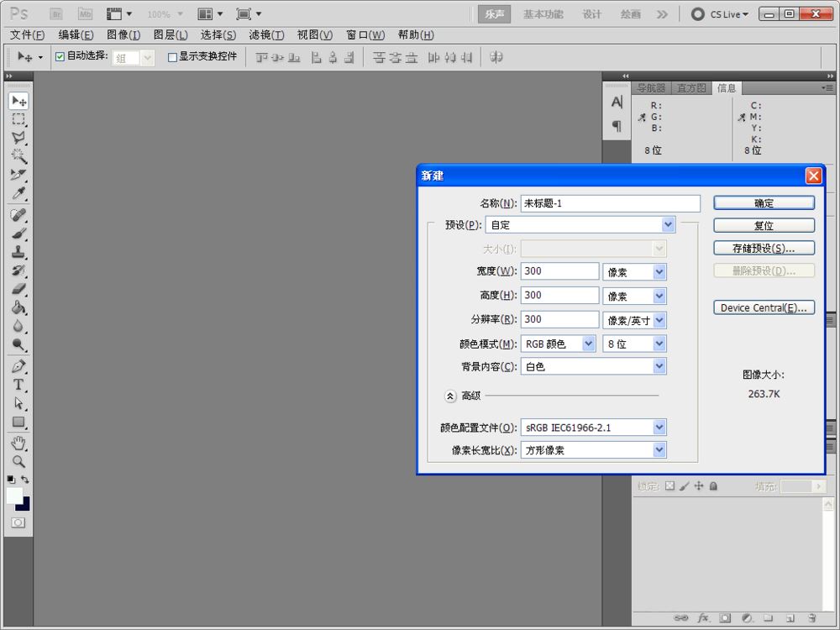This screenshot has width=840, height=630.
Task: Select the Polygonal Lasso tool
Action: [18, 138]
